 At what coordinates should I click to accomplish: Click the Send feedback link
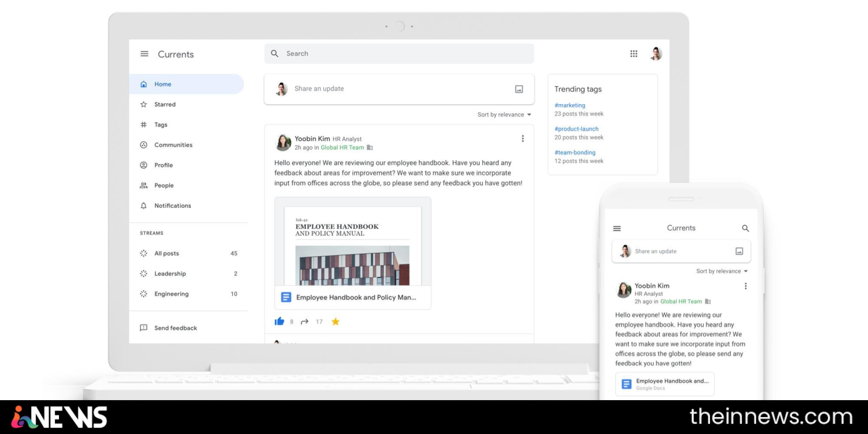(x=175, y=328)
